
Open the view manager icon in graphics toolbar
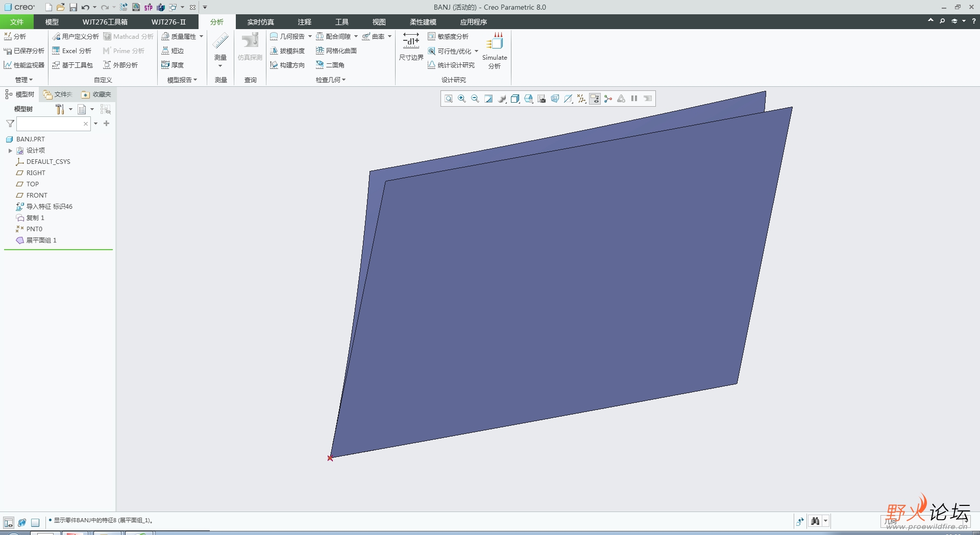(542, 99)
